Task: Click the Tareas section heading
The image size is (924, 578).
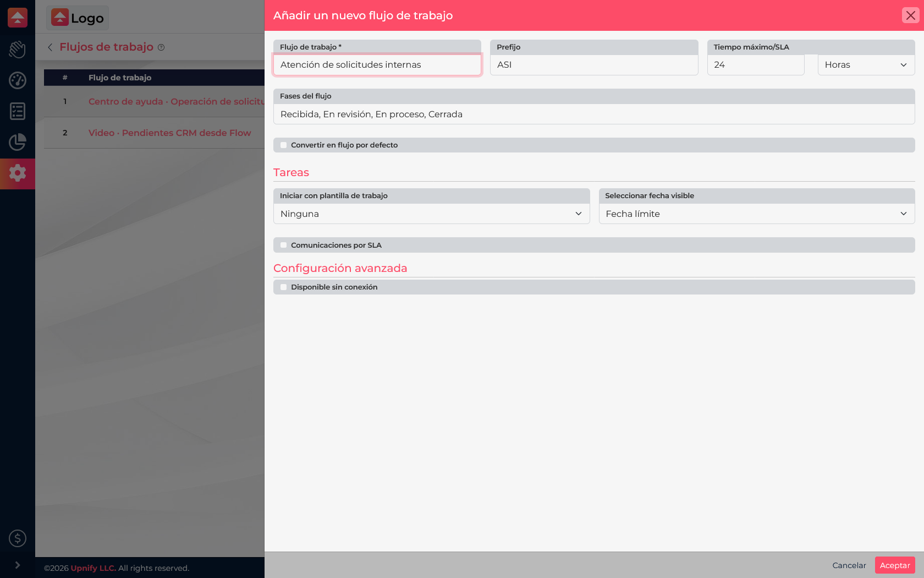Action: coord(291,173)
